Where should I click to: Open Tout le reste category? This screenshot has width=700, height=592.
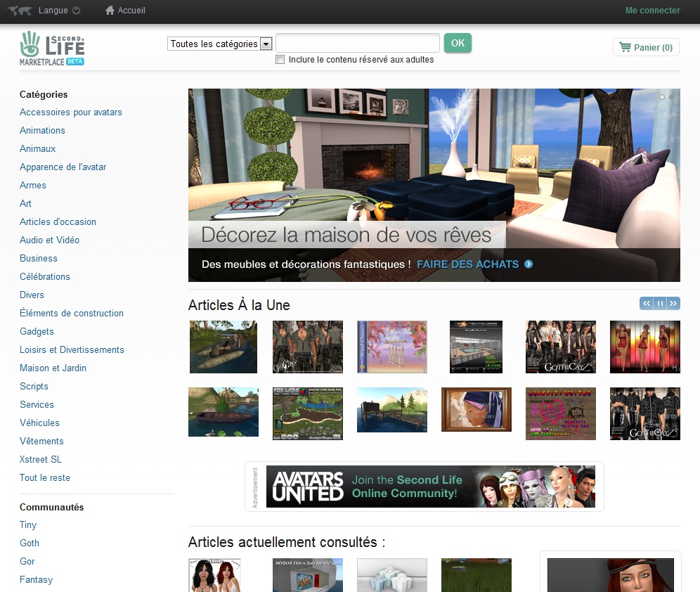[45, 477]
